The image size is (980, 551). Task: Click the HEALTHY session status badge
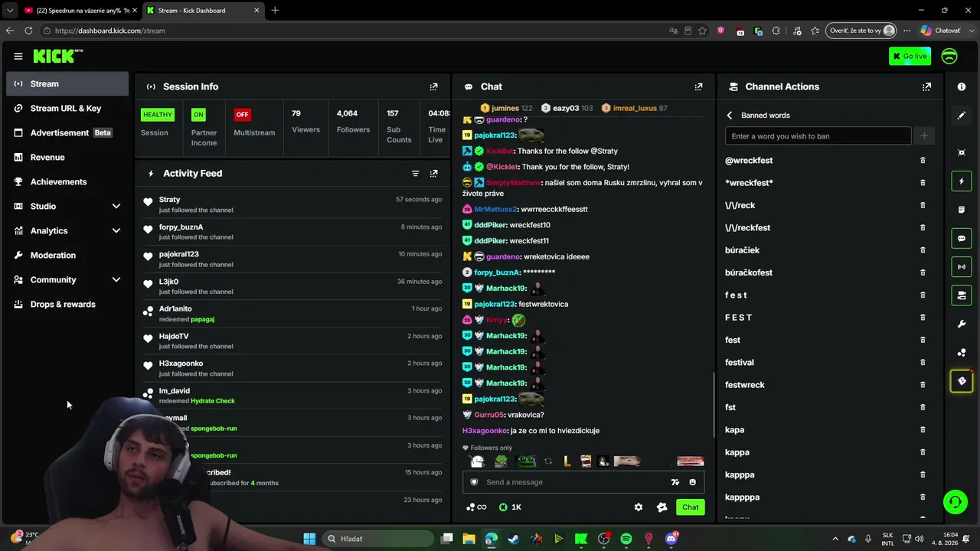pyautogui.click(x=158, y=115)
